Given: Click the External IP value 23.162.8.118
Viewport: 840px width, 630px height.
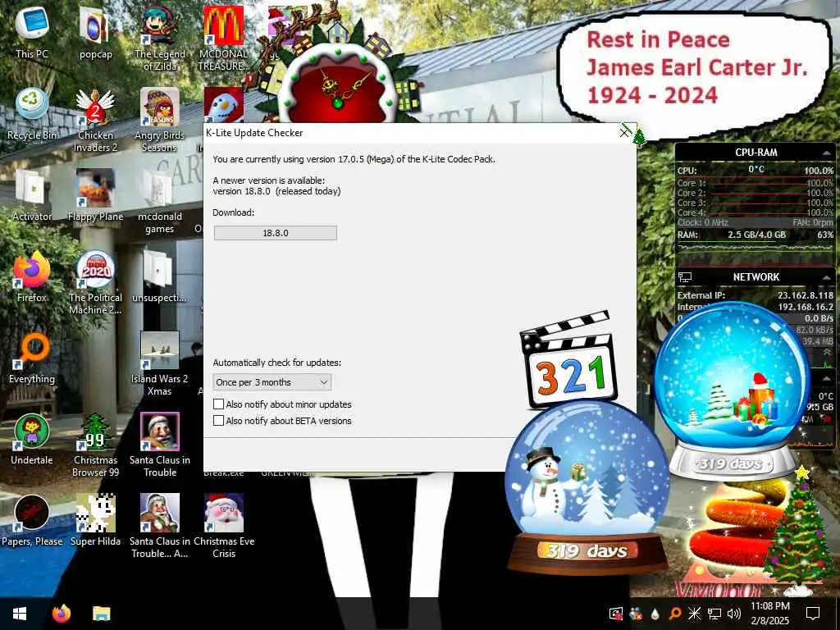Looking at the screenshot, I should [806, 295].
